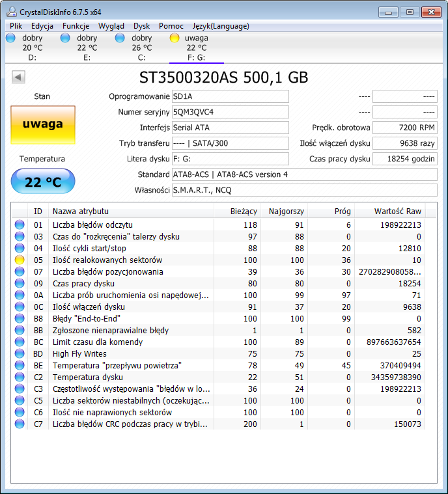The width and height of the screenshot is (448, 494).
Task: Open the Dysk menu
Action: point(141,26)
